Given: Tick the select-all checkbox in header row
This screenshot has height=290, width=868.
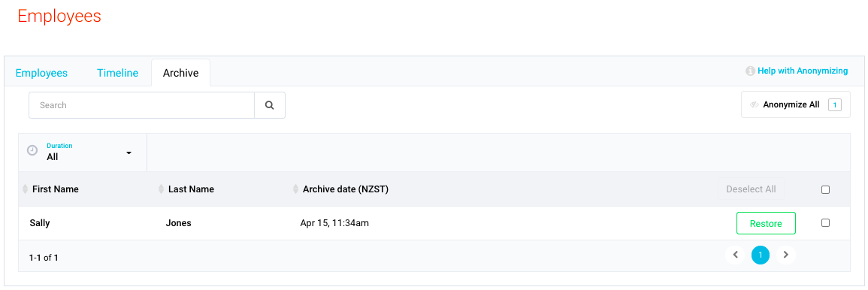Looking at the screenshot, I should tap(825, 190).
